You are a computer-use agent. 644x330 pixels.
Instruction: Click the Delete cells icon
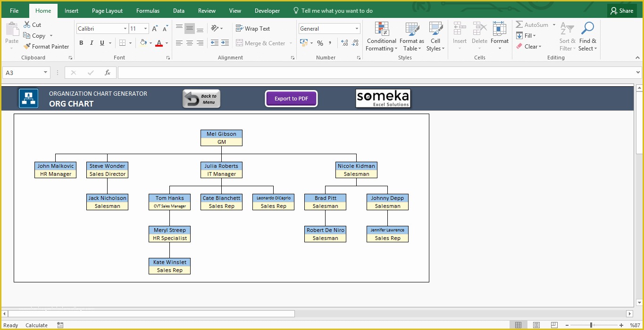pos(480,29)
